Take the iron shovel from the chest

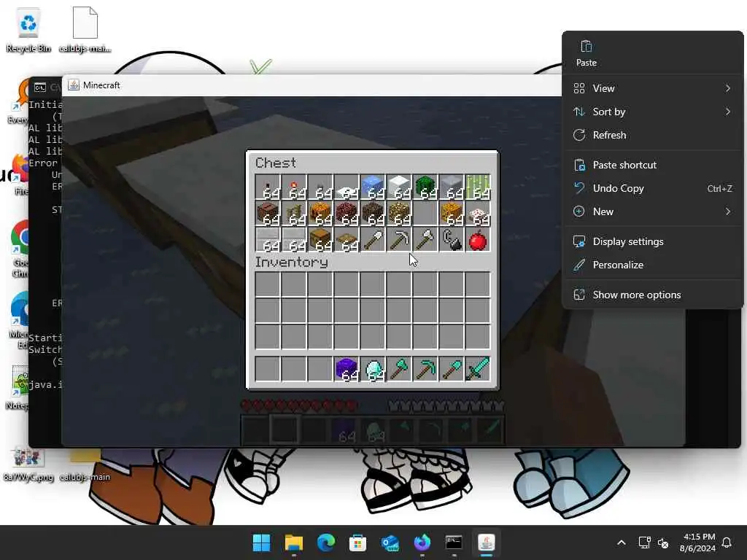pos(372,239)
